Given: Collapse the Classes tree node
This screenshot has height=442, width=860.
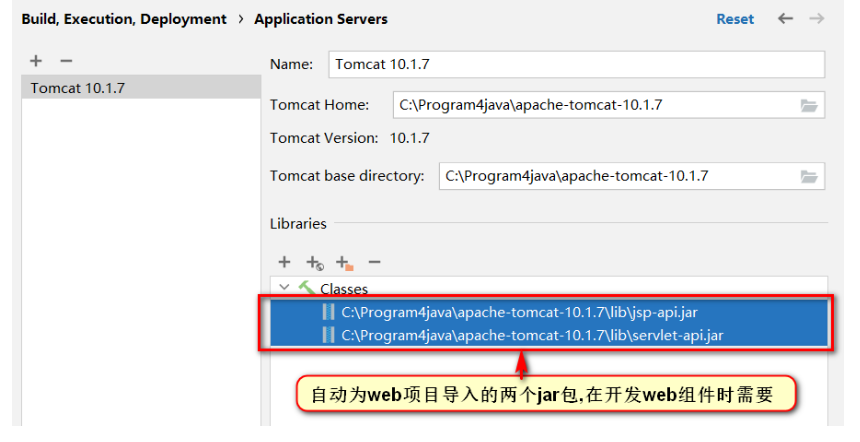Looking at the screenshot, I should (284, 287).
